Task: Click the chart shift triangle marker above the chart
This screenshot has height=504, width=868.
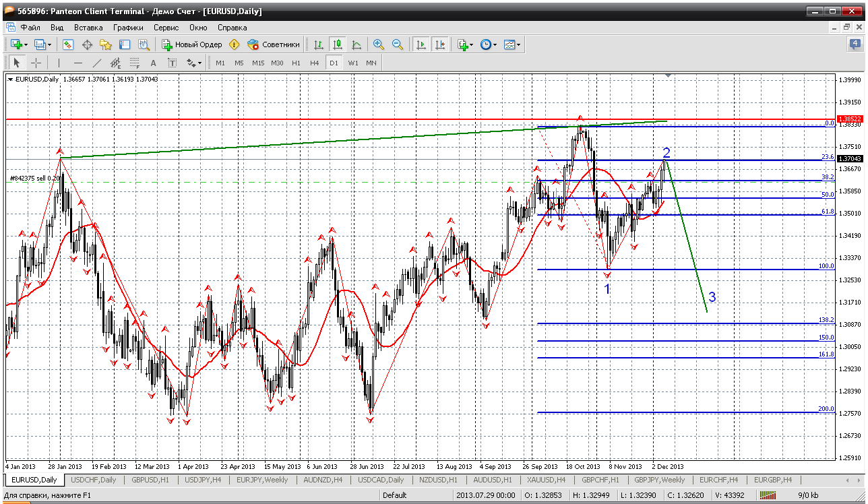Action: click(668, 75)
